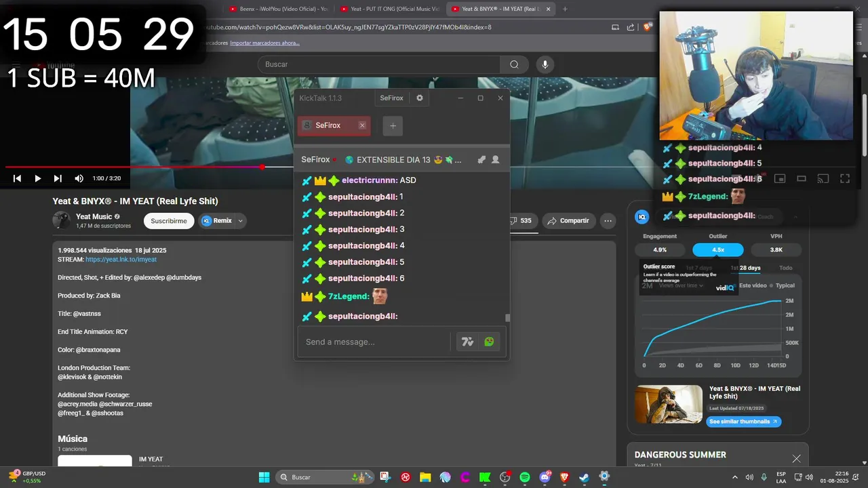868x488 pixels.
Task: Open a new browser tab
Action: point(565,9)
